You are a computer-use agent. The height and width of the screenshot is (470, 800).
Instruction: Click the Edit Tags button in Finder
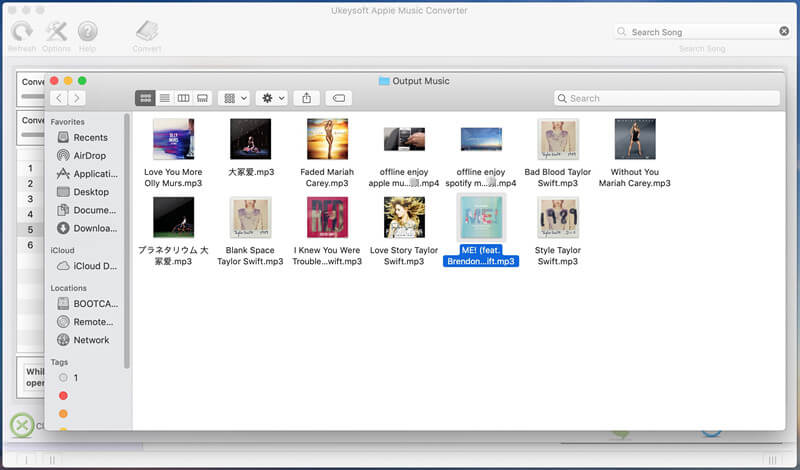pyautogui.click(x=339, y=98)
